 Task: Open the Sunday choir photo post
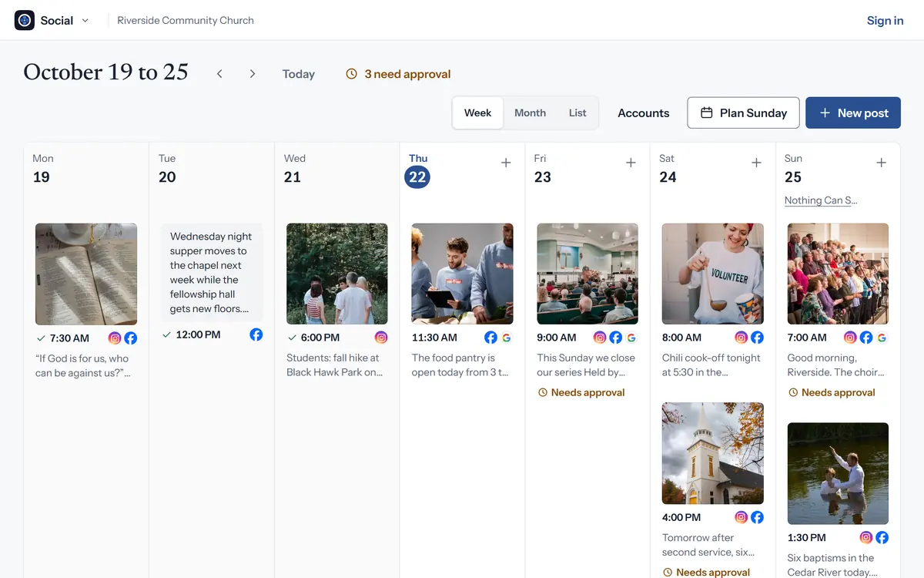838,274
